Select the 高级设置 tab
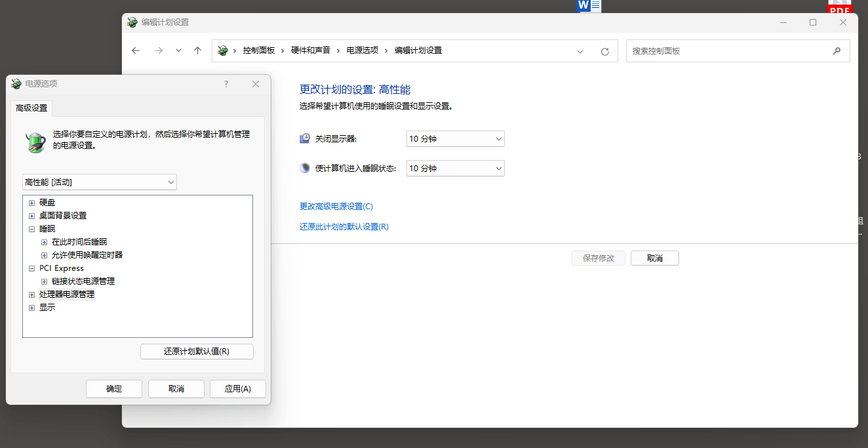This screenshot has width=868, height=448. pos(31,108)
